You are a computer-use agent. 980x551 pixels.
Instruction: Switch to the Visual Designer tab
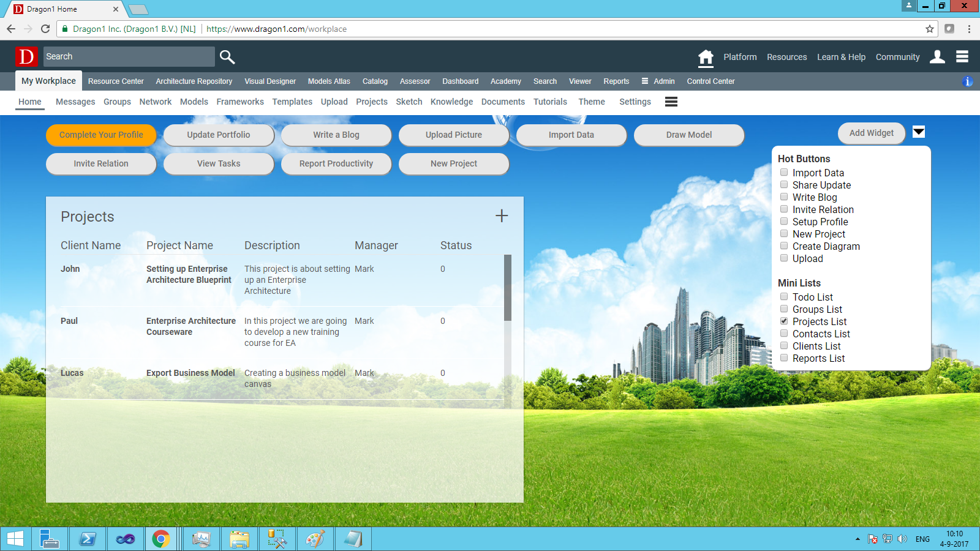[x=270, y=81]
